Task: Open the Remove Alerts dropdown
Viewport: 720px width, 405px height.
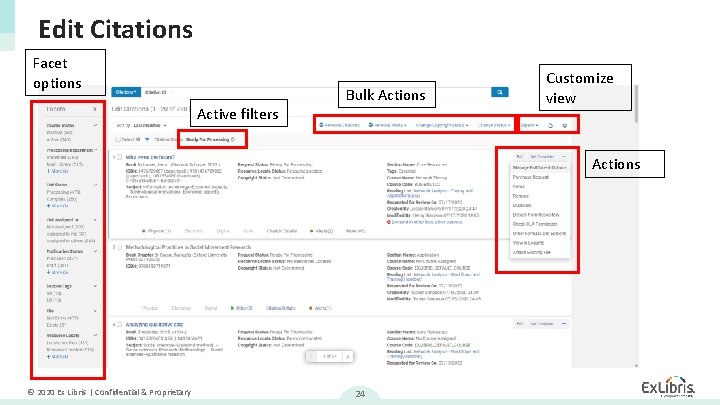Action: [x=388, y=125]
